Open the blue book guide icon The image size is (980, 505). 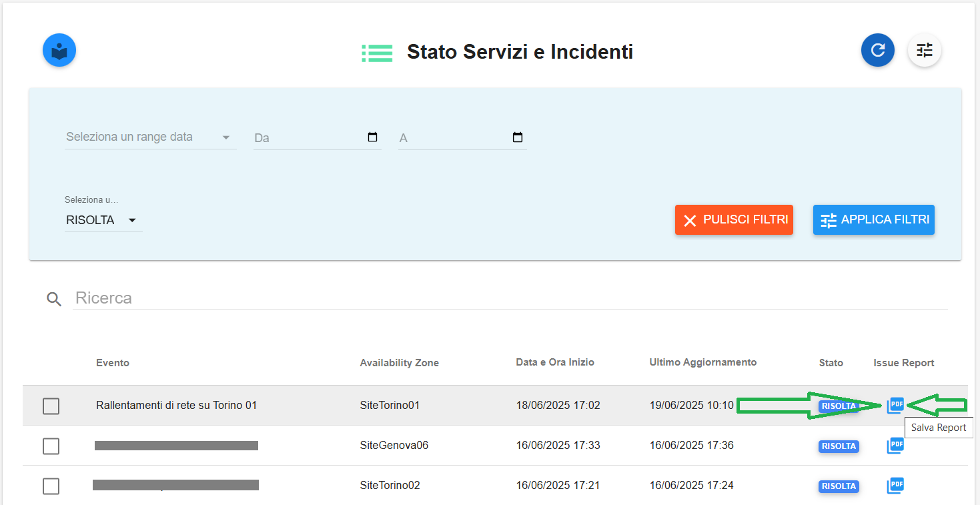click(x=59, y=51)
